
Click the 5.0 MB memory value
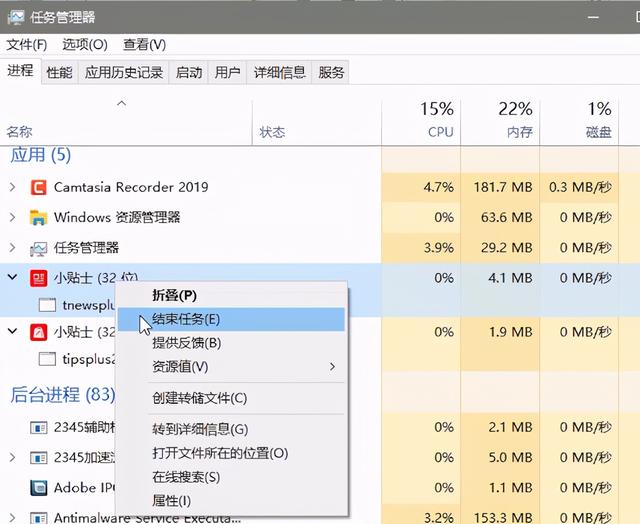[x=510, y=457]
